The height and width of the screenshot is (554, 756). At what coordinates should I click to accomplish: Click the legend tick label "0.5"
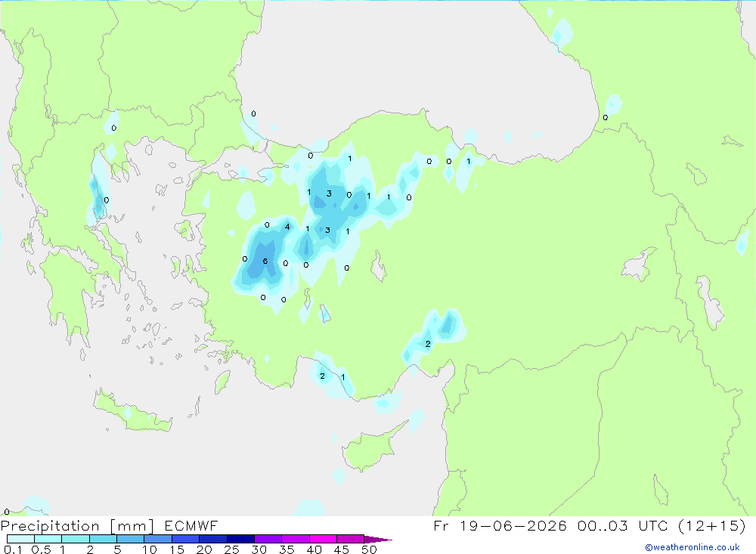click(x=41, y=549)
